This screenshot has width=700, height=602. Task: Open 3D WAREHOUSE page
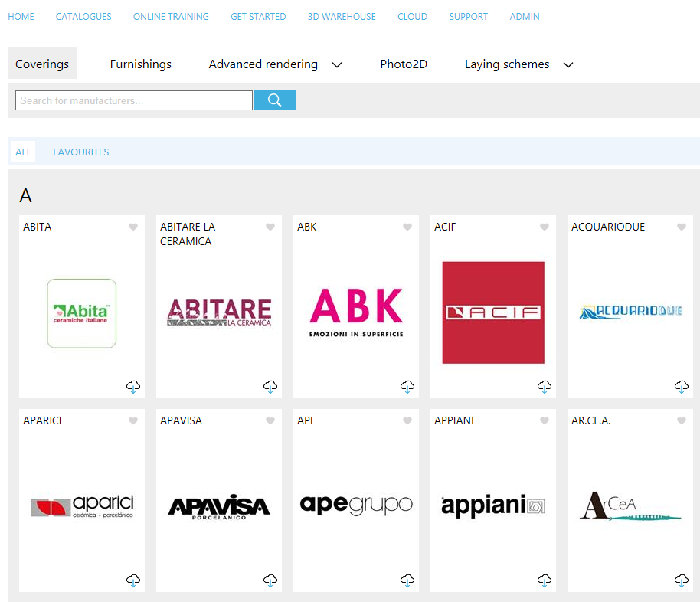pyautogui.click(x=342, y=17)
